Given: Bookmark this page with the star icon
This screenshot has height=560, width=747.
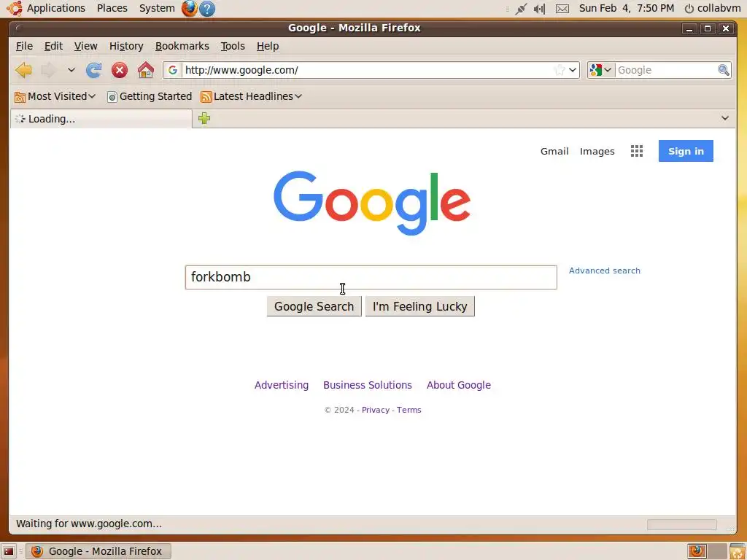Looking at the screenshot, I should point(560,70).
